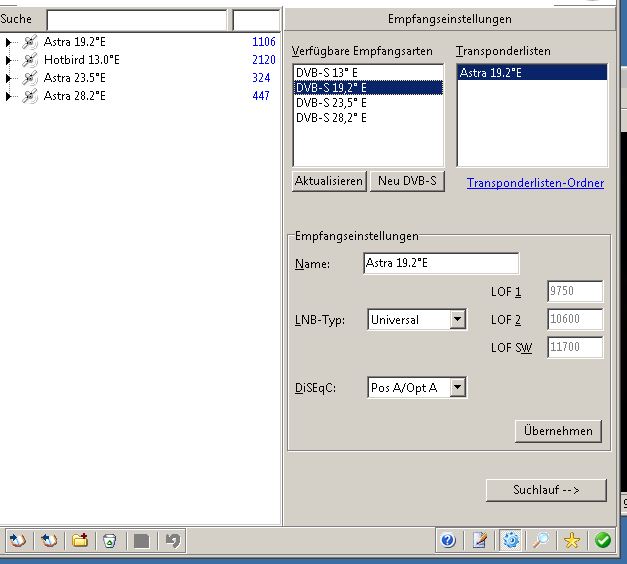Open the Transponderlisten-Ordner link

tap(535, 183)
